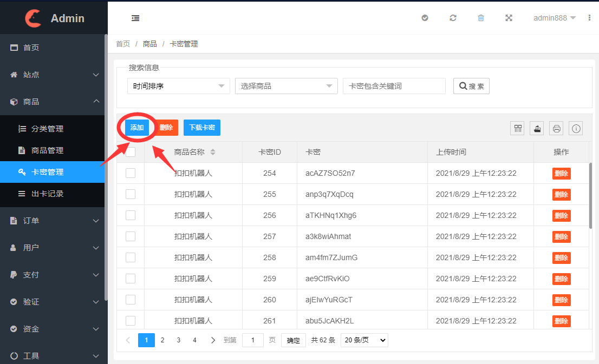This screenshot has height=364, width=599.
Task: Delete the row with 卡密 ae9CtfRvKiO
Action: [x=561, y=279]
